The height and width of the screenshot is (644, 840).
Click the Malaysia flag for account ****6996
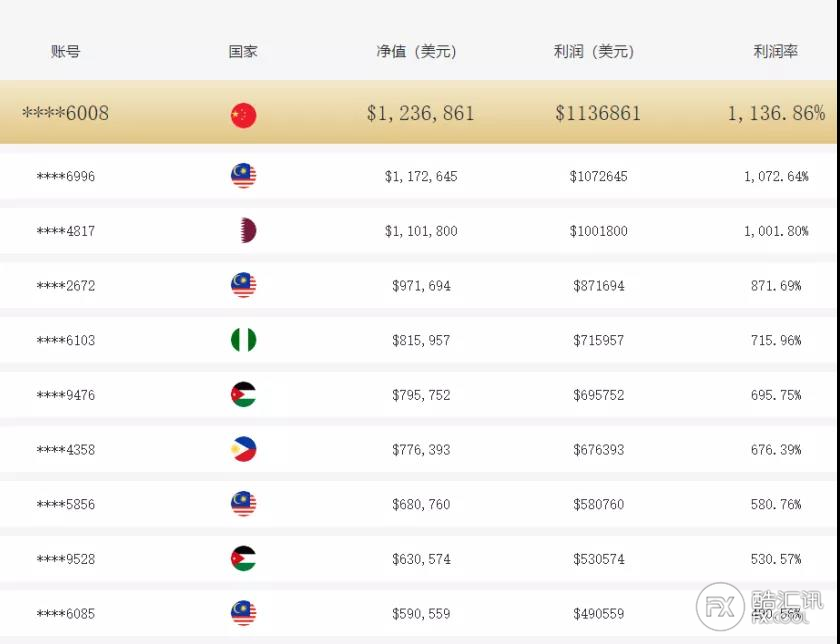[x=243, y=176]
